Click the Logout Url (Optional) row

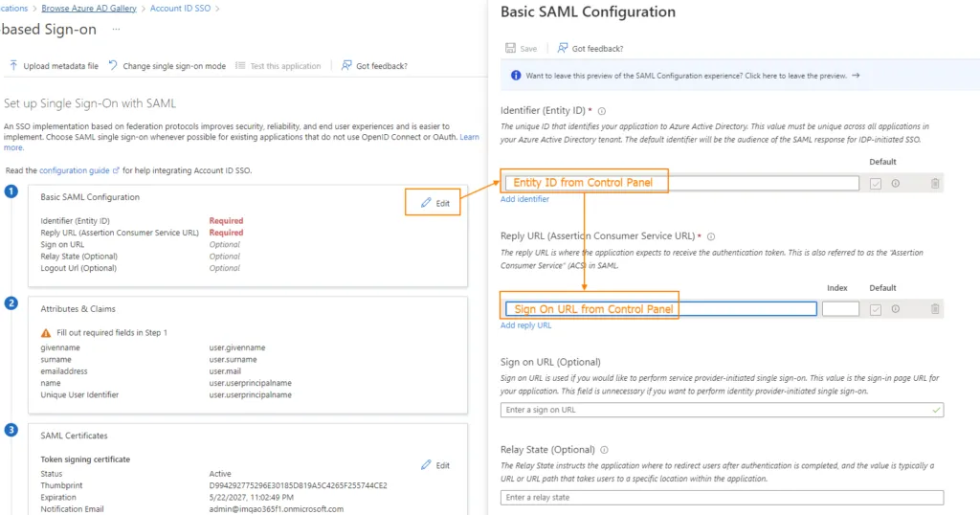(x=78, y=268)
